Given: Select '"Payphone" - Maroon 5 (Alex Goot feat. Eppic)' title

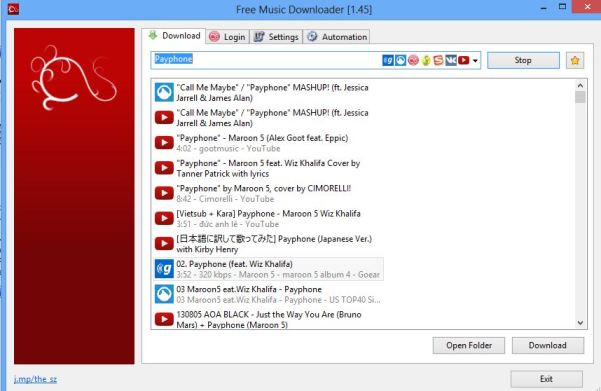Looking at the screenshot, I should (x=262, y=138).
